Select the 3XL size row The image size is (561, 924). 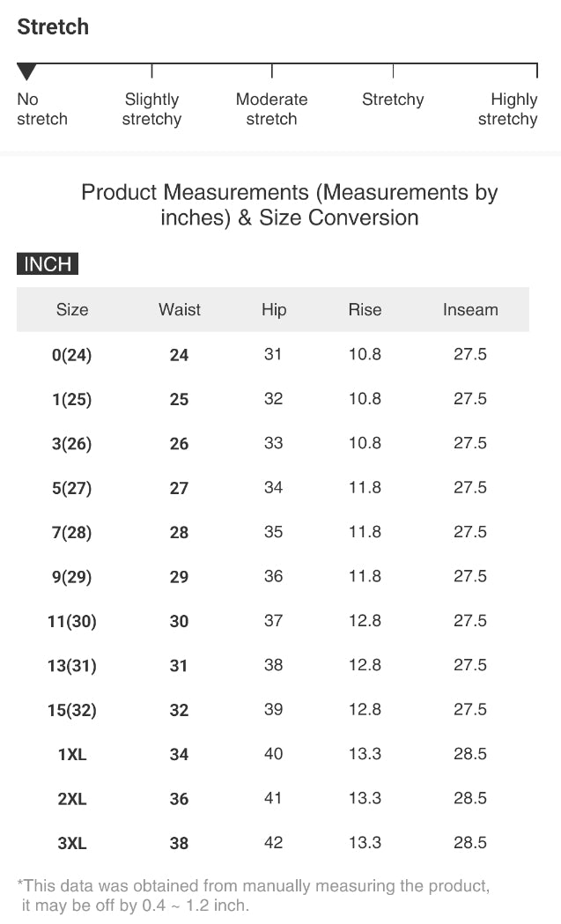point(72,843)
